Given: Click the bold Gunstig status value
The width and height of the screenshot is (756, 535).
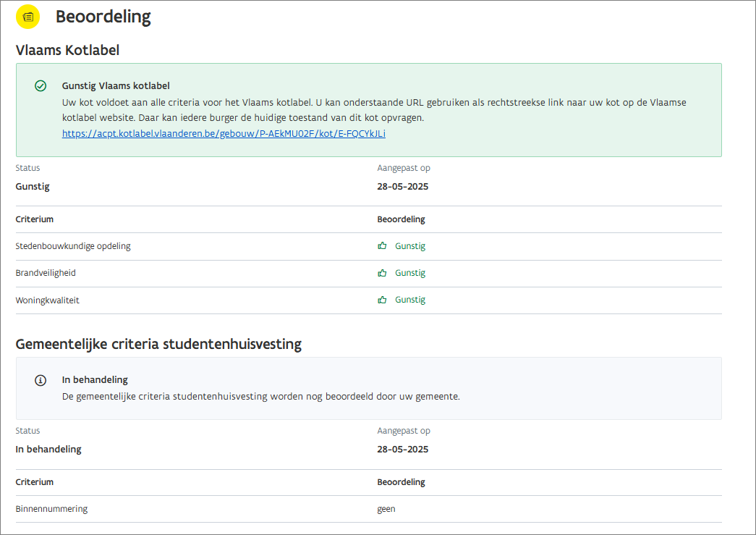Looking at the screenshot, I should (33, 187).
